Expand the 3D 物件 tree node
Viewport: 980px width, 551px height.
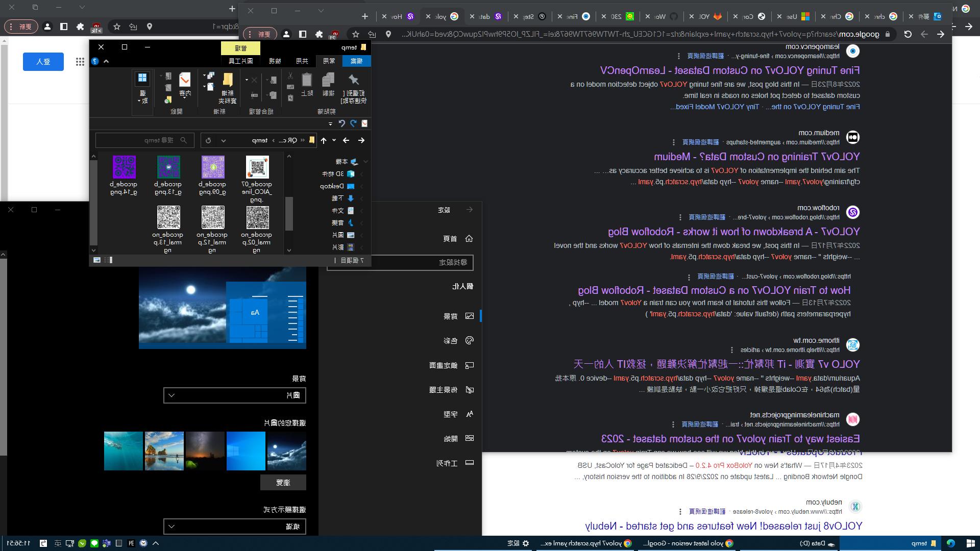362,174
